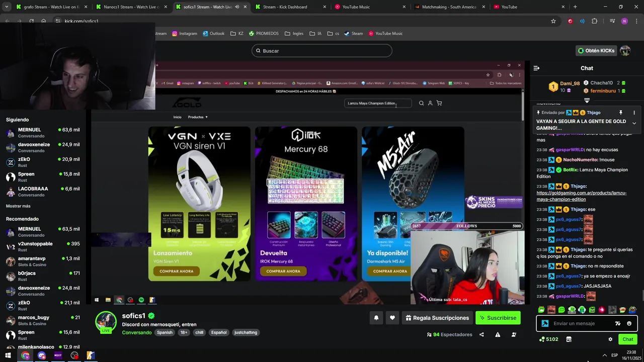Open amarantavp recommended channel

pos(43,261)
